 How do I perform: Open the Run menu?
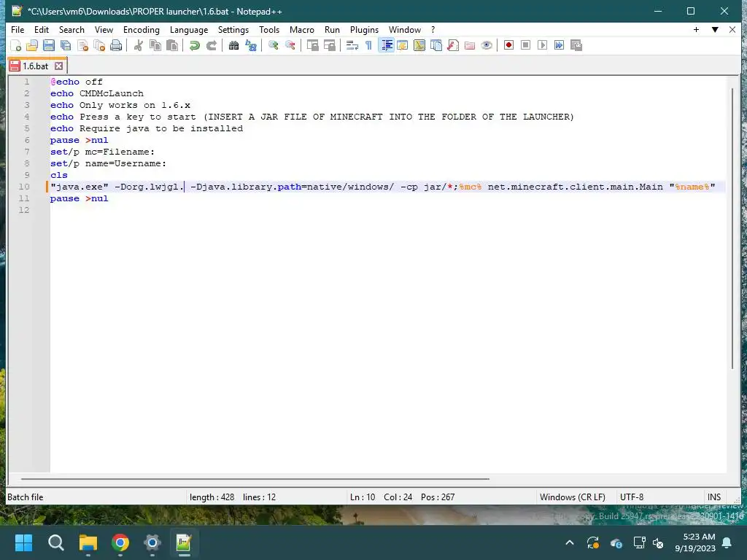(x=332, y=29)
